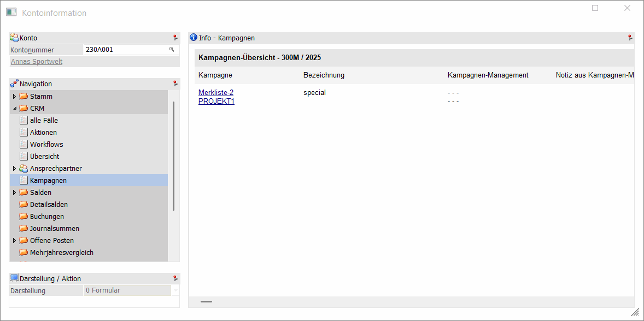Click the alle Fälle document icon

(24, 120)
